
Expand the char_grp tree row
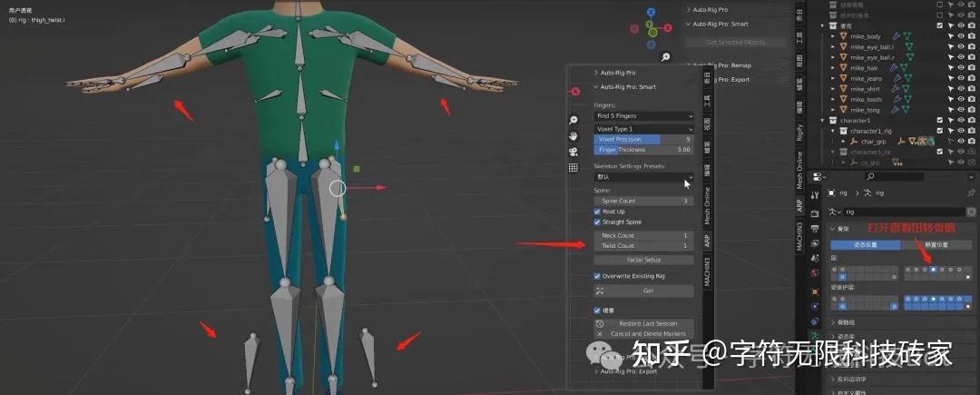(x=842, y=142)
